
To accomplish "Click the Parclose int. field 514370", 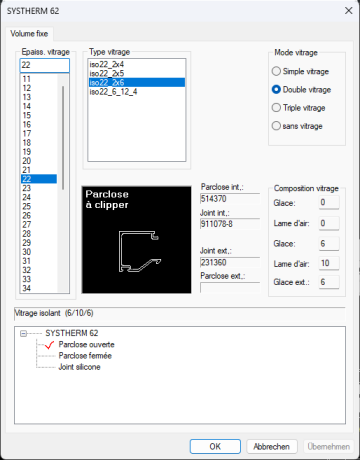I will click(x=230, y=199).
